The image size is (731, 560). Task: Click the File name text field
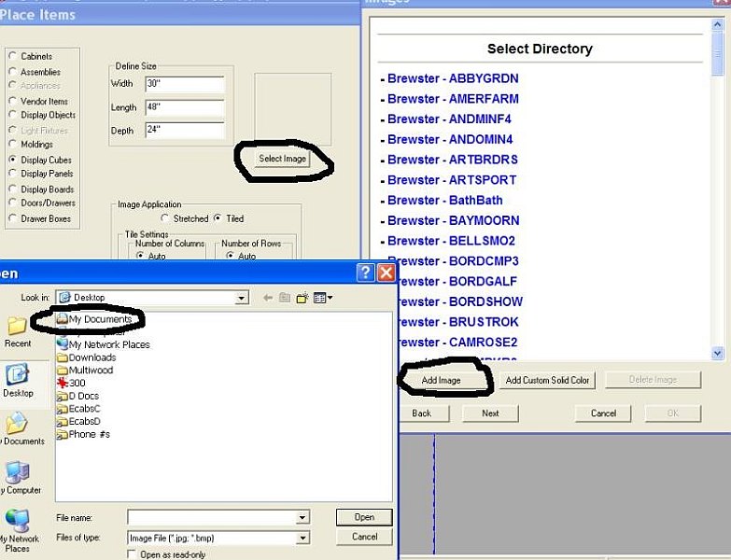point(212,517)
